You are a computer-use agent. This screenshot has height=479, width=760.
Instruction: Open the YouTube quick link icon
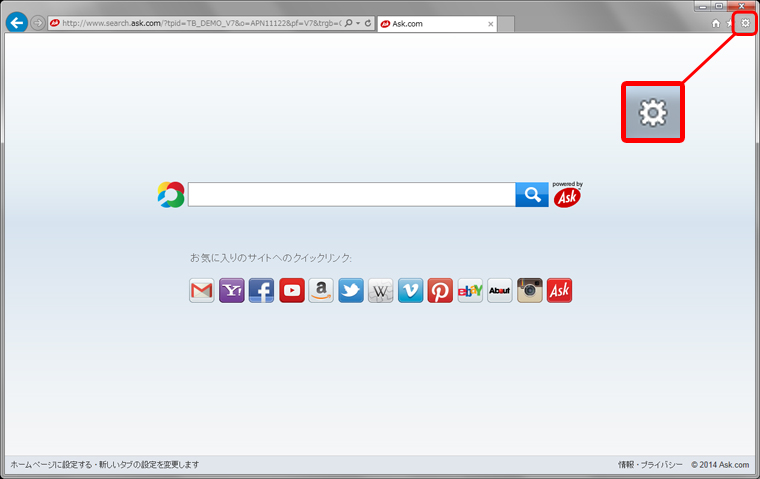coord(292,290)
